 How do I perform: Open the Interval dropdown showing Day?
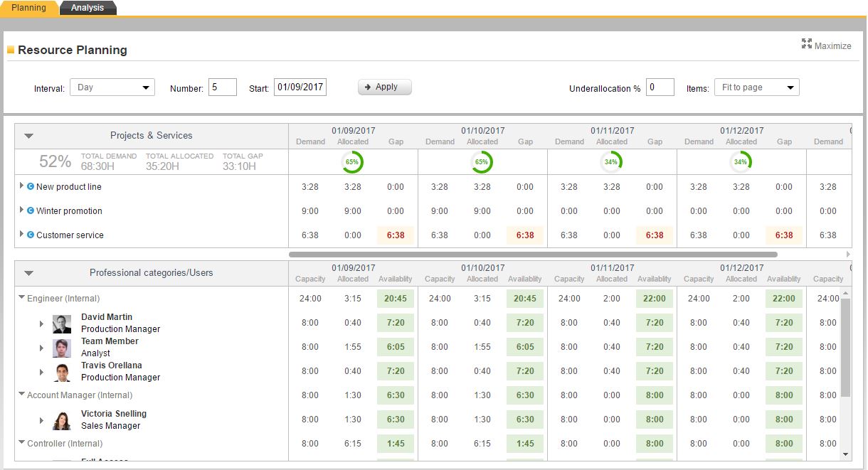coord(112,87)
